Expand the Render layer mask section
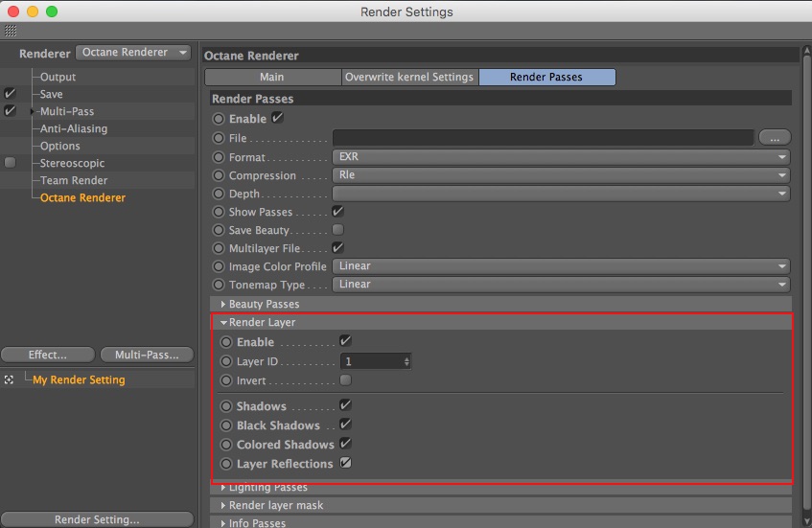 [x=223, y=505]
